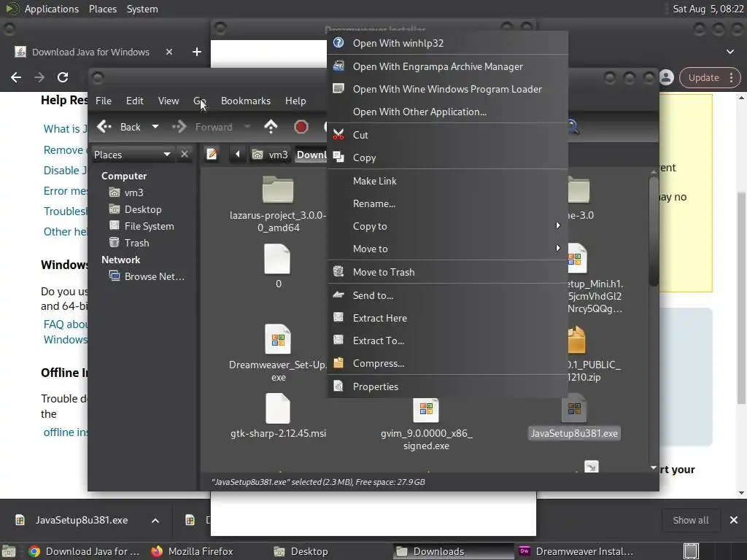The width and height of the screenshot is (747, 560).
Task: Click Show all downloads button
Action: (x=691, y=521)
